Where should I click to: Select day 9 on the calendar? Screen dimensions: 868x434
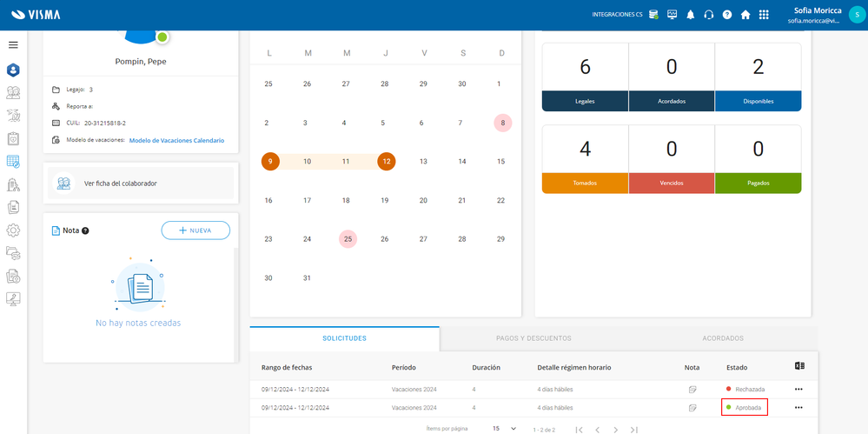click(270, 162)
